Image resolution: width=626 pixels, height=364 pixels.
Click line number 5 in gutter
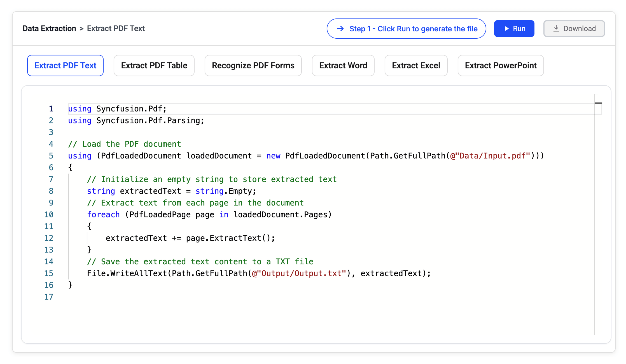[x=51, y=156]
